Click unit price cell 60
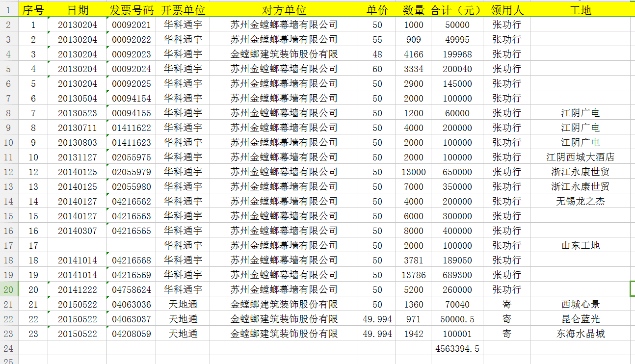 coord(377,69)
